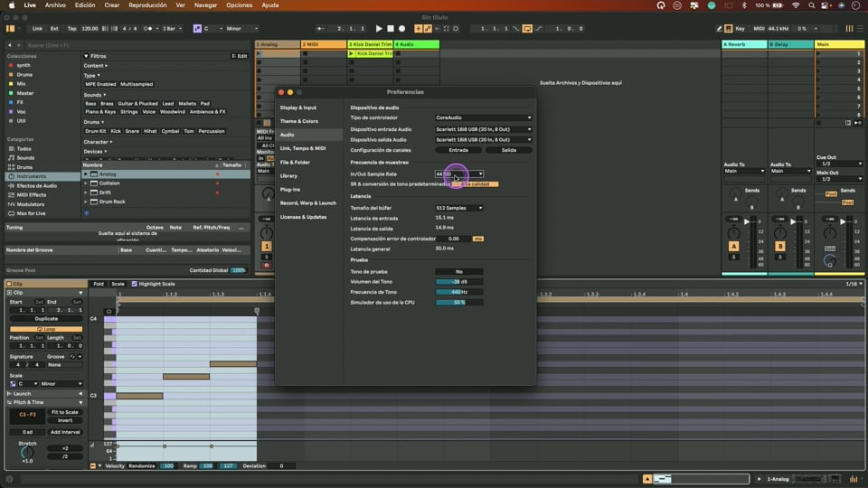Open the Archivo menu
868x488 pixels.
click(55, 5)
